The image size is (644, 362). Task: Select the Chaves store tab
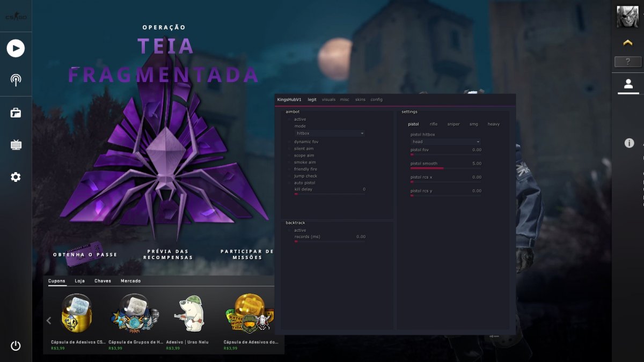(103, 281)
